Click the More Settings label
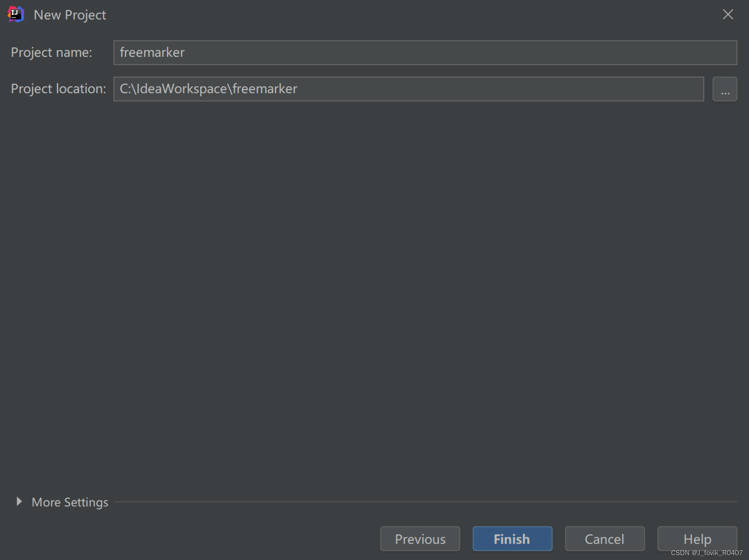The width and height of the screenshot is (749, 560). tap(70, 502)
